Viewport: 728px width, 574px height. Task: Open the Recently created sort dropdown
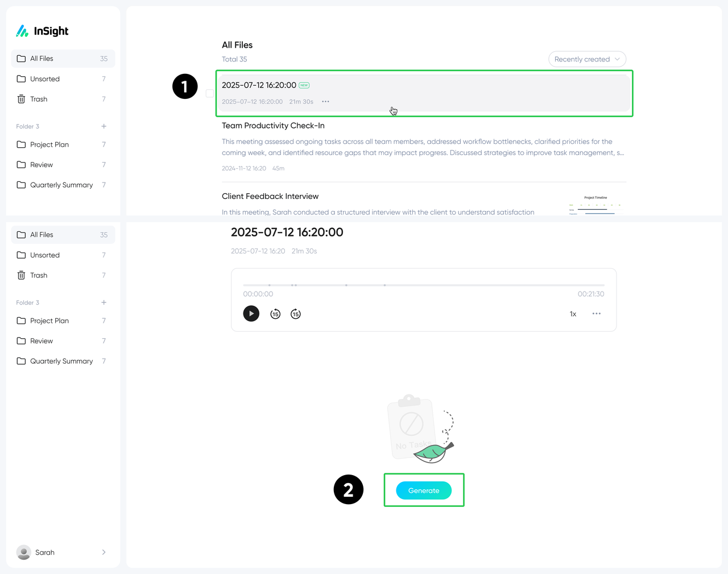pyautogui.click(x=587, y=59)
